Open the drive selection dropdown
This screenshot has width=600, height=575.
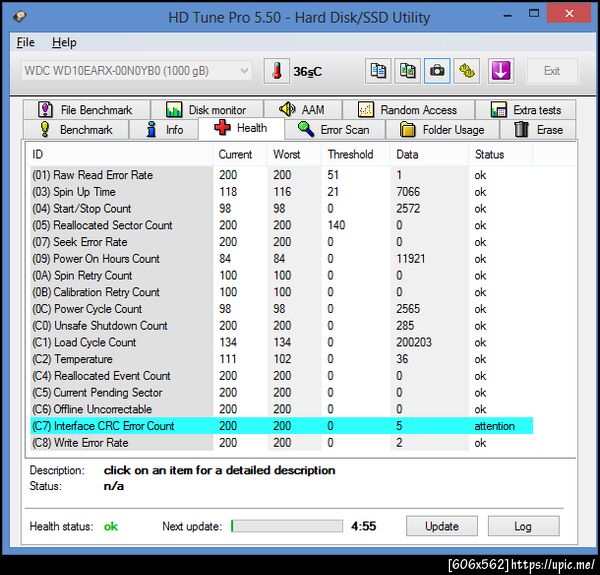click(x=137, y=71)
